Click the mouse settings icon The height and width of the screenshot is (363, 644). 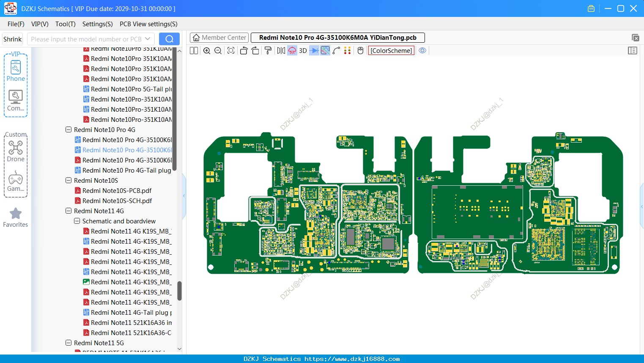pyautogui.click(x=360, y=51)
